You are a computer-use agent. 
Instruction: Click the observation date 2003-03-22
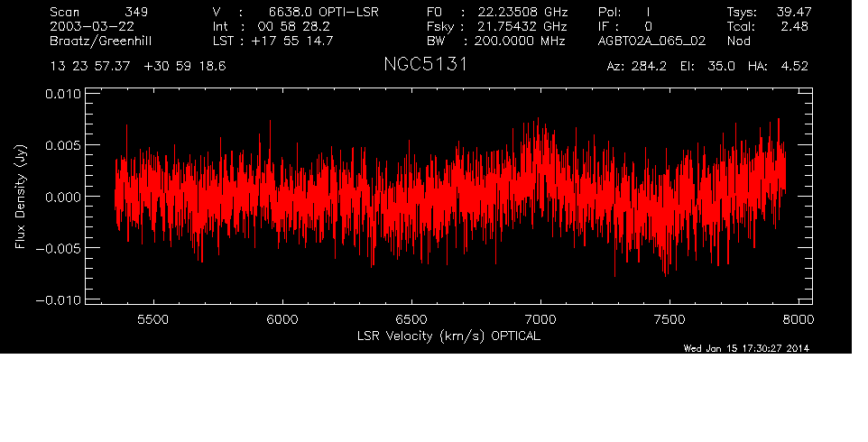click(x=92, y=26)
